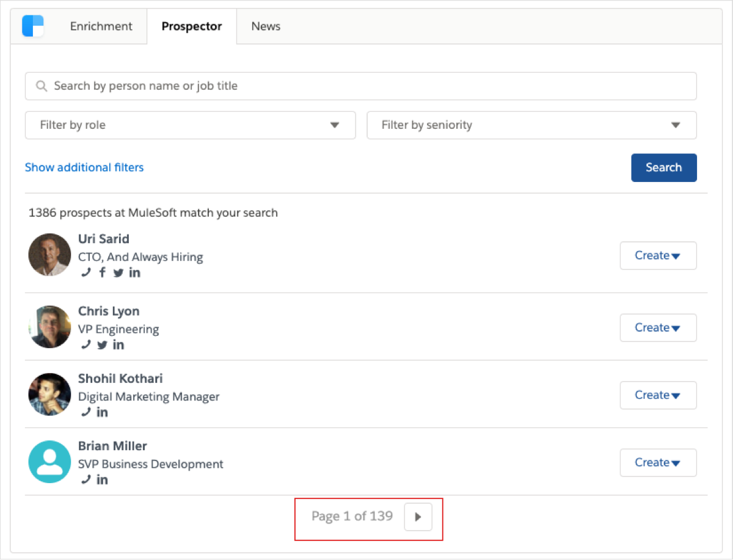Click 'SVP Business Development' job title

[151, 464]
